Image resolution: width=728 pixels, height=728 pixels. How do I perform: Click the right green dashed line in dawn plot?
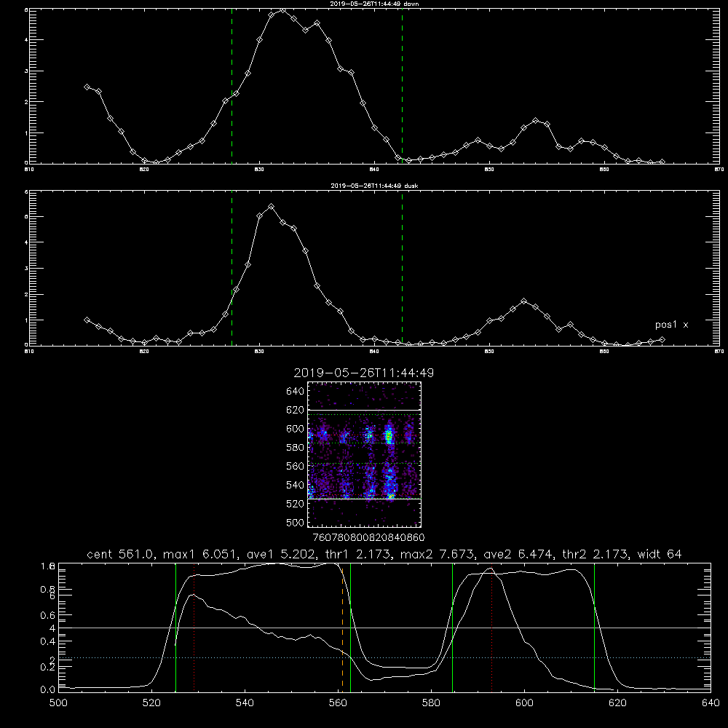pos(402,86)
